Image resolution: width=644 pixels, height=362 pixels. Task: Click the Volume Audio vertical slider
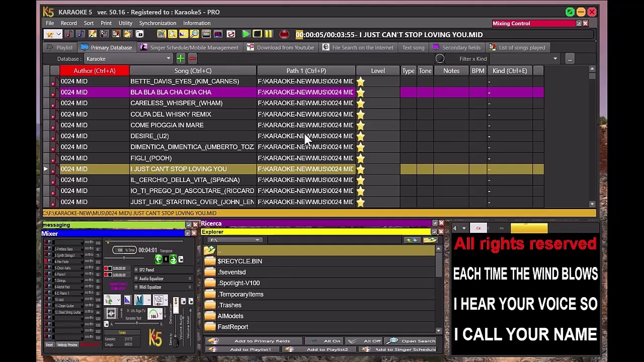183,327
